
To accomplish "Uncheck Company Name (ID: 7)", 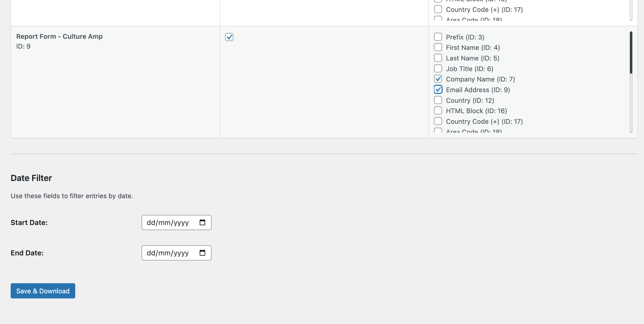I will (438, 79).
